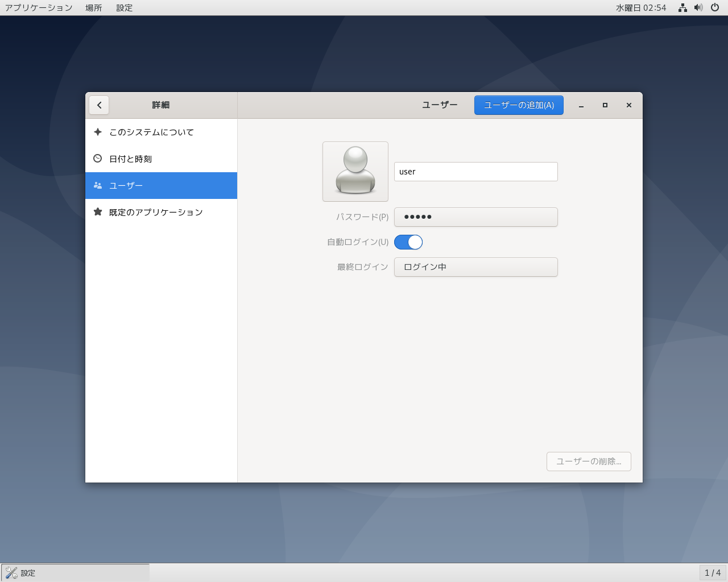Select 既定のアプリケーション in the sidebar
Image resolution: width=728 pixels, height=582 pixels.
(x=156, y=212)
